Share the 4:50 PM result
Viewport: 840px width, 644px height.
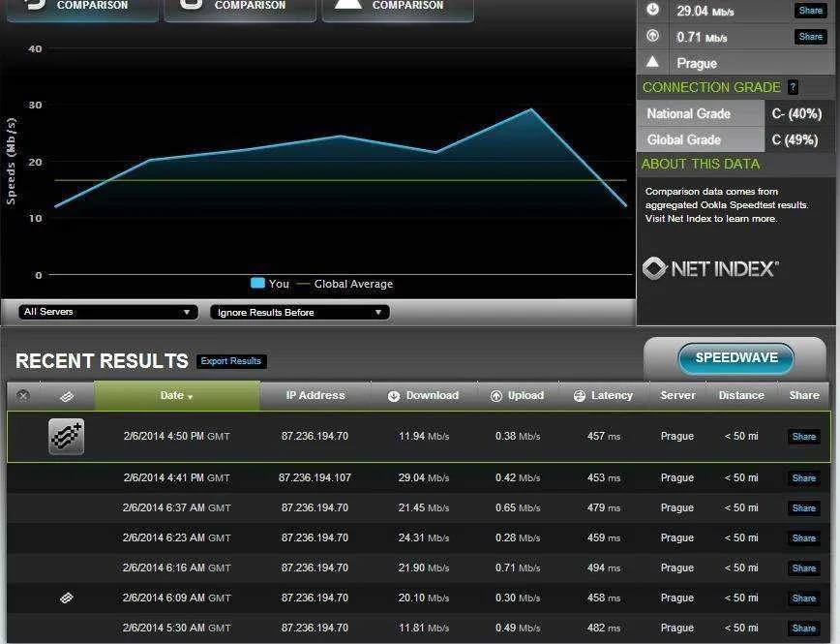[804, 437]
